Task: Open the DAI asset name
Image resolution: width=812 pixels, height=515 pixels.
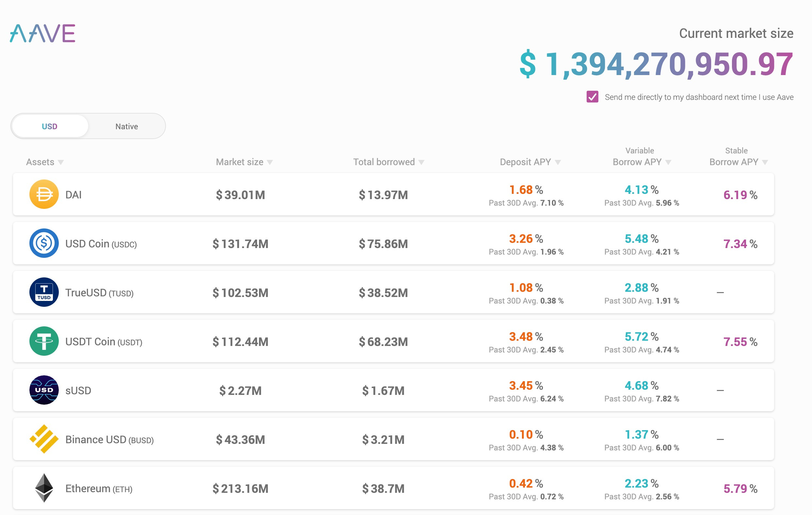Action: (73, 195)
